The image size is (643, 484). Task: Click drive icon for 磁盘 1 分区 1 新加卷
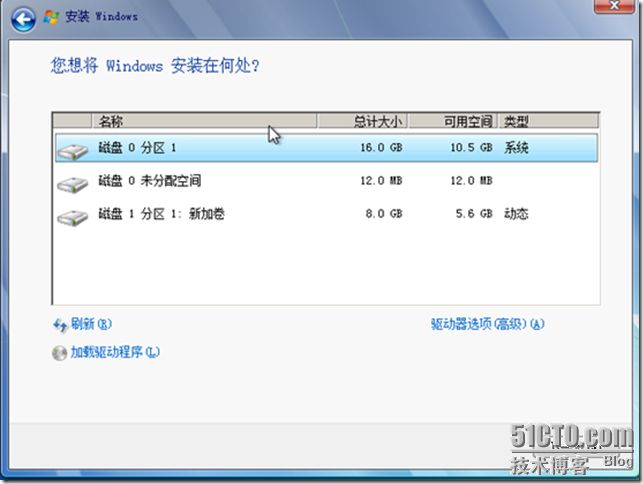click(x=73, y=217)
